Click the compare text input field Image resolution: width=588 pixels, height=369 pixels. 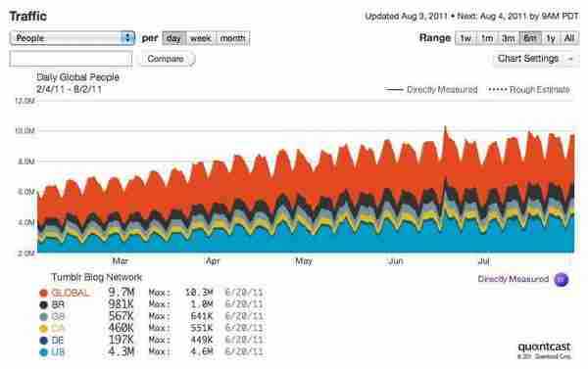pyautogui.click(x=71, y=59)
